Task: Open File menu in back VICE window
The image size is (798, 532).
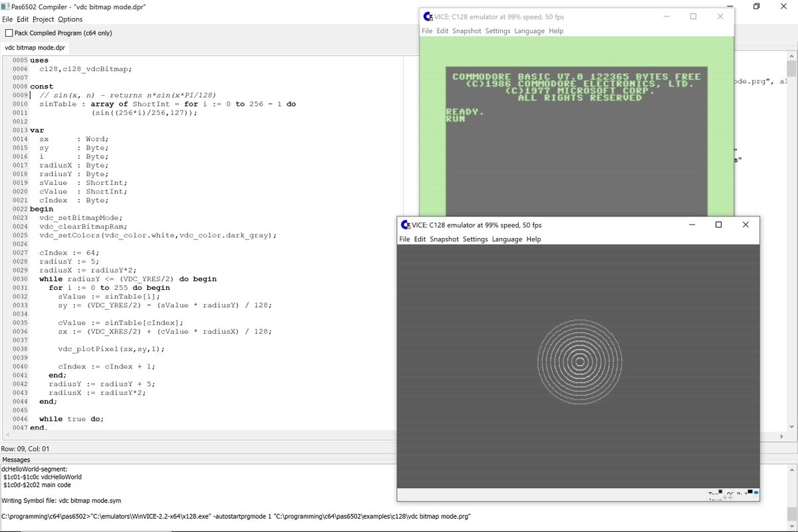Action: click(x=427, y=31)
